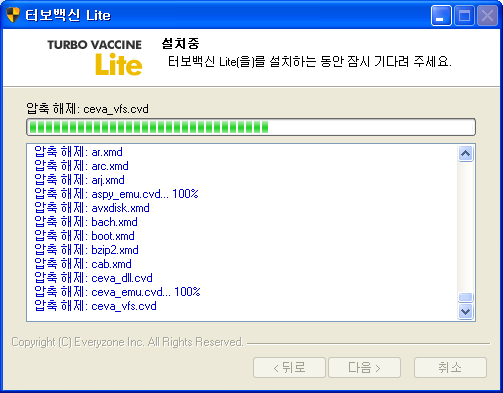Select the log line '압축 해제: bzip2.xmd'

86,250
